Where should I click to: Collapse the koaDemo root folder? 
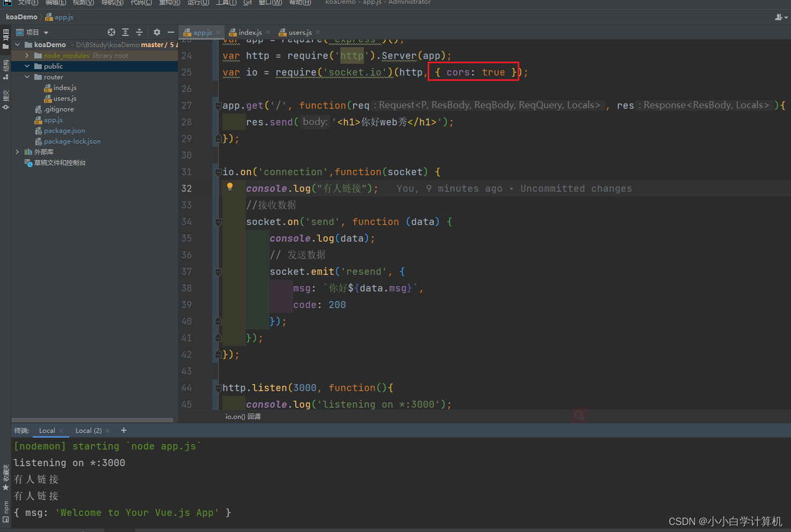click(x=18, y=45)
